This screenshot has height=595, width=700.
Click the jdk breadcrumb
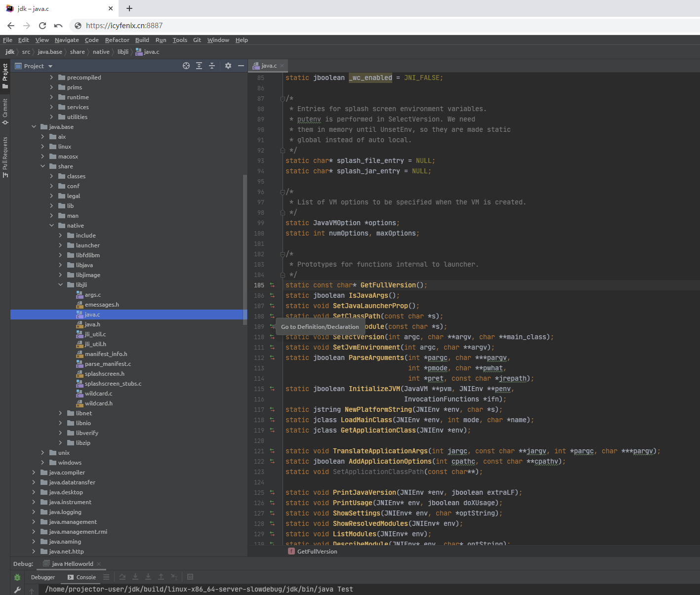(x=10, y=52)
